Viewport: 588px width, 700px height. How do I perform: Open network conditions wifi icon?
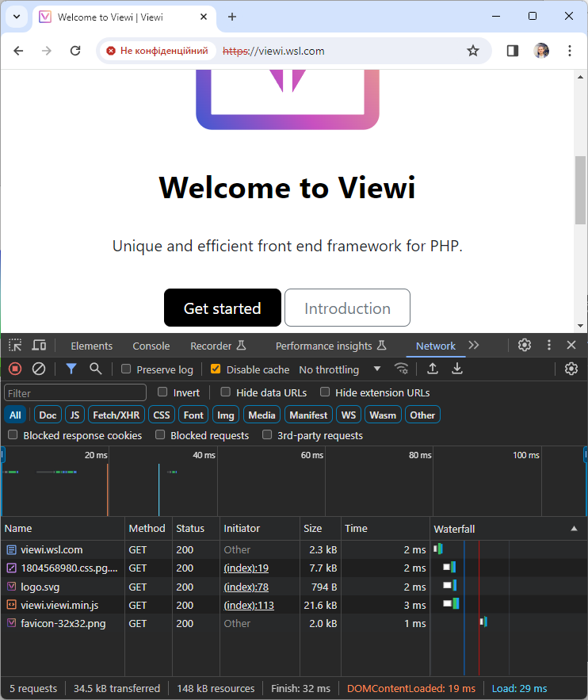coord(401,369)
